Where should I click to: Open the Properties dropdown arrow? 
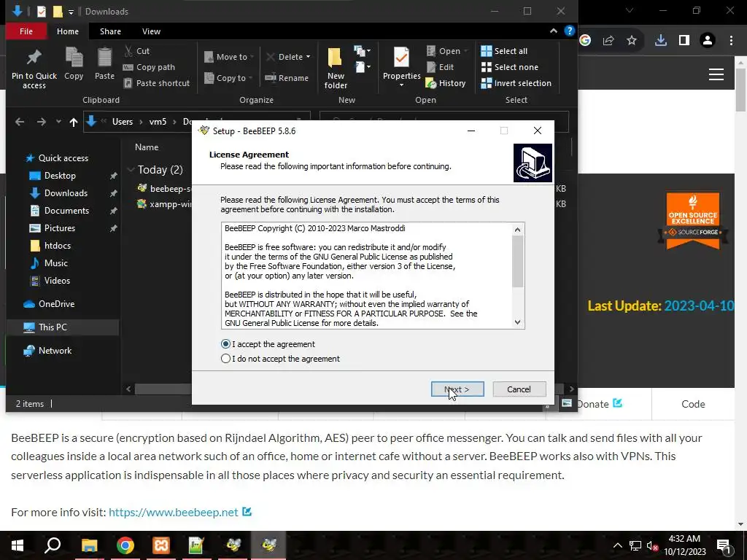click(401, 85)
